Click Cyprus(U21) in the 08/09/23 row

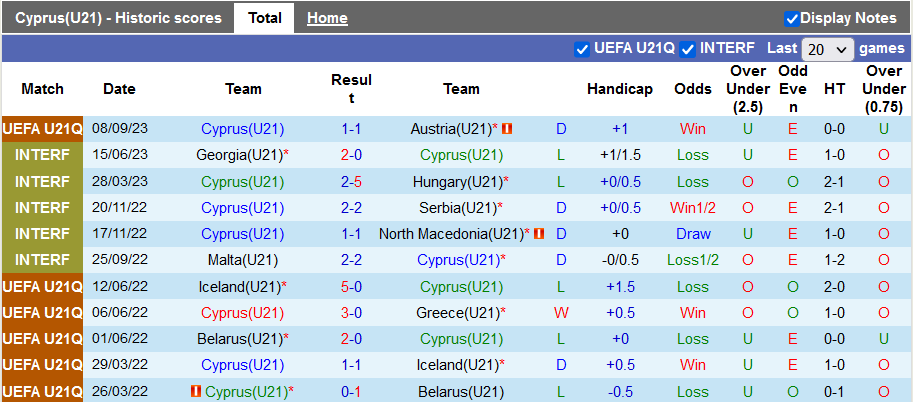243,129
